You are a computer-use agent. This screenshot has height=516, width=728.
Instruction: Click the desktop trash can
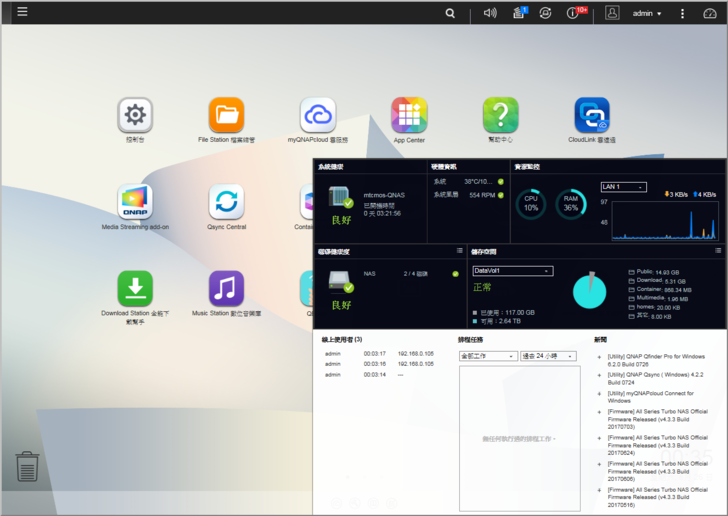27,466
